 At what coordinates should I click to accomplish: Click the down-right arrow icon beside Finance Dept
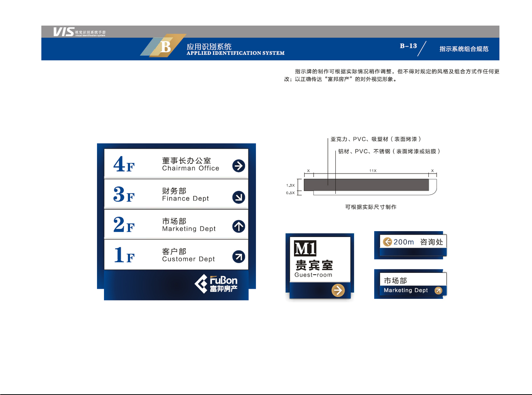tap(239, 197)
